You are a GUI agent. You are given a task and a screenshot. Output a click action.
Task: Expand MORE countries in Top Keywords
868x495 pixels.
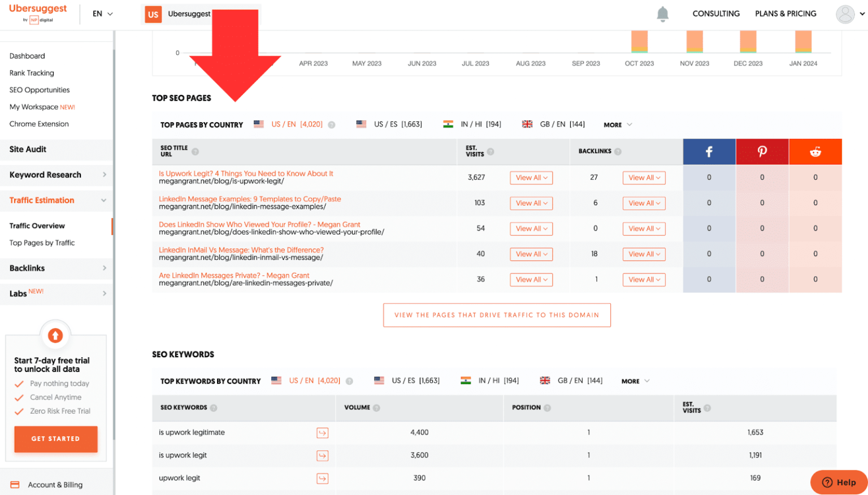point(636,381)
